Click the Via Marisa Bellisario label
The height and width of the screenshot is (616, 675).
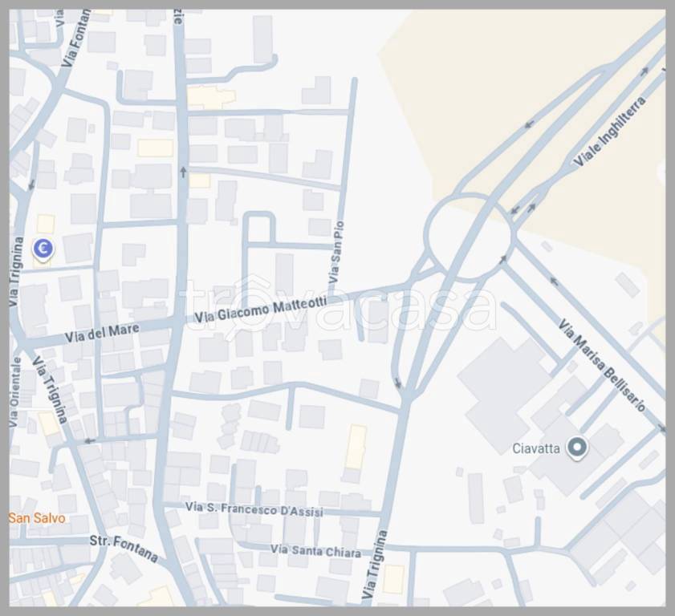coord(602,365)
